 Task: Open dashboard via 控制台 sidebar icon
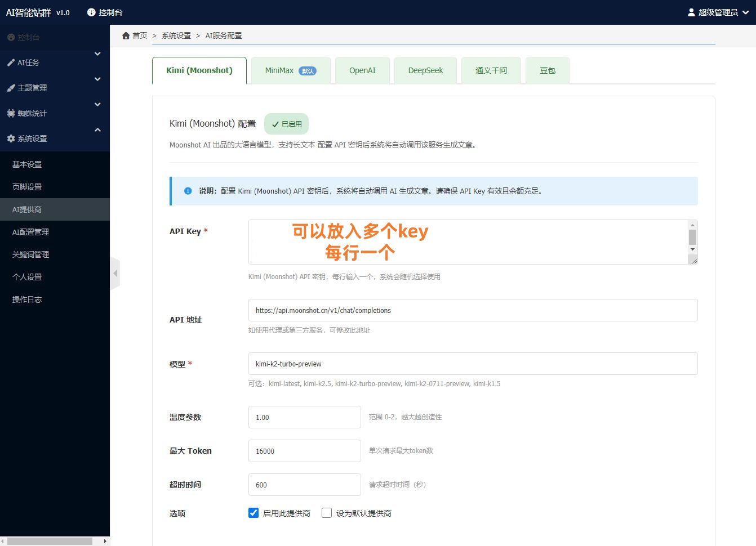click(12, 37)
